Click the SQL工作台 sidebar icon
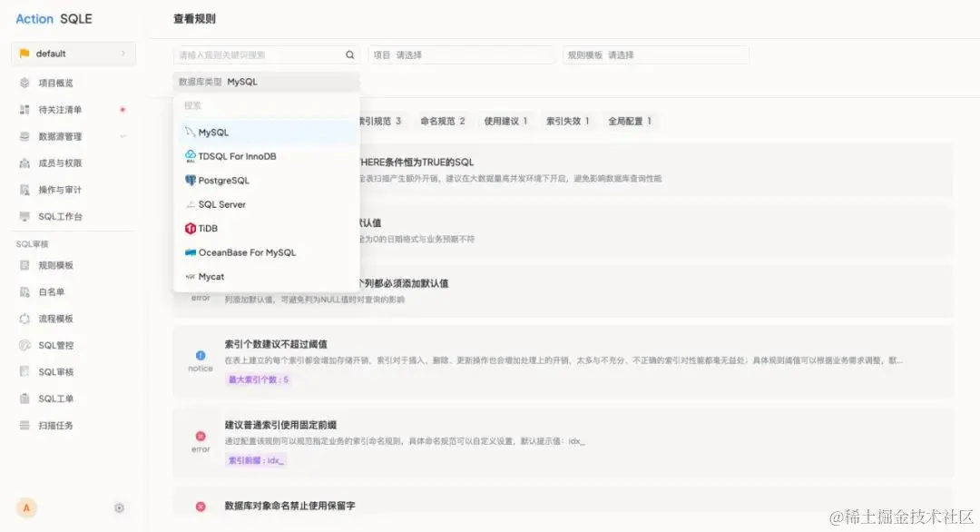Image resolution: width=980 pixels, height=532 pixels. coord(24,216)
